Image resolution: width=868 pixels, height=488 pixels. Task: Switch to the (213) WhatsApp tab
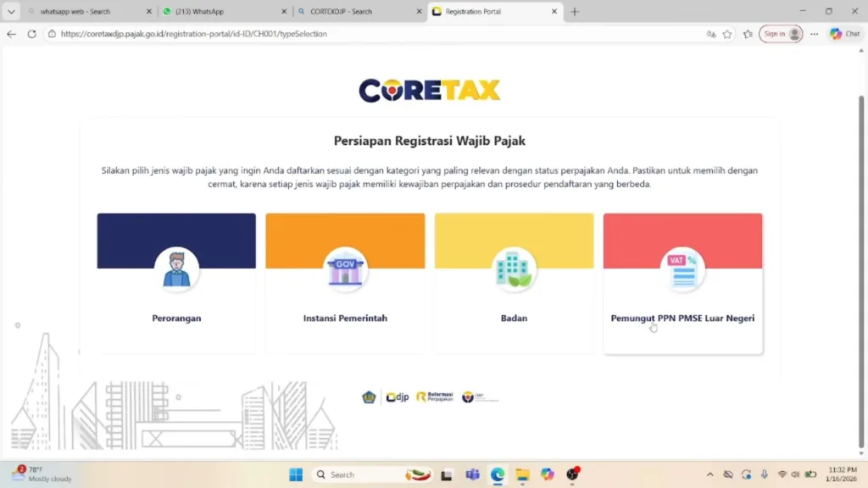click(224, 11)
